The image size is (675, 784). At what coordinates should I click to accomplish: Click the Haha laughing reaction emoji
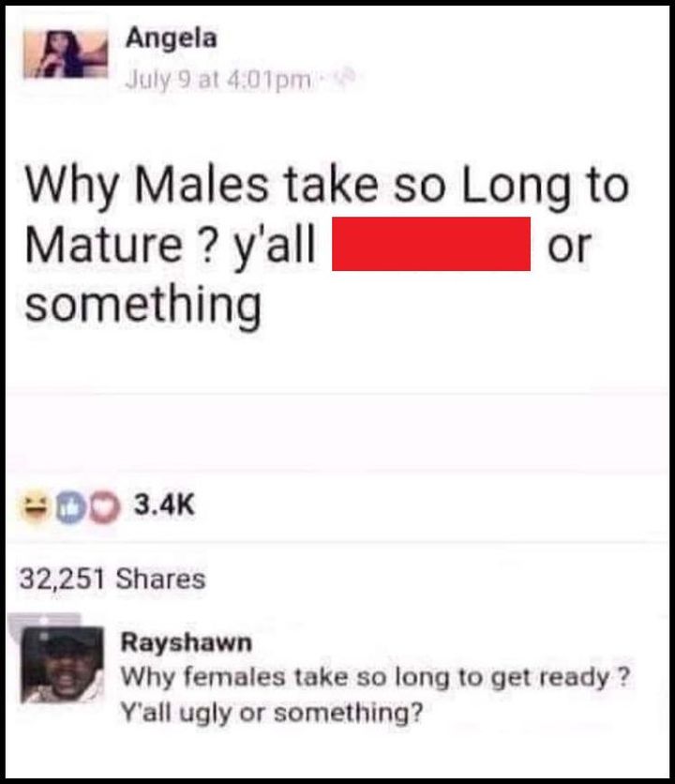pyautogui.click(x=35, y=506)
